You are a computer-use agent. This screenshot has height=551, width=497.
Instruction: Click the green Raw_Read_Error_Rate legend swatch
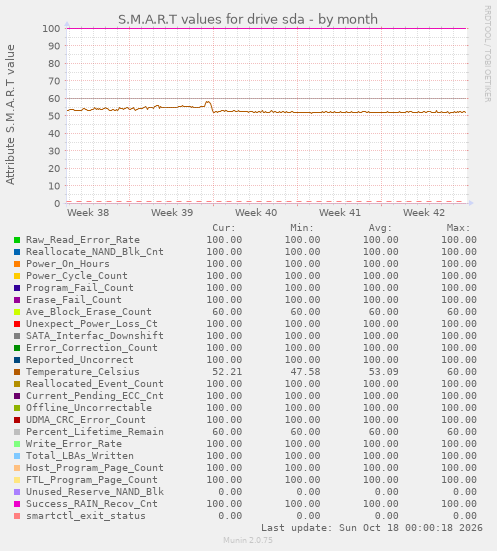(x=17, y=240)
